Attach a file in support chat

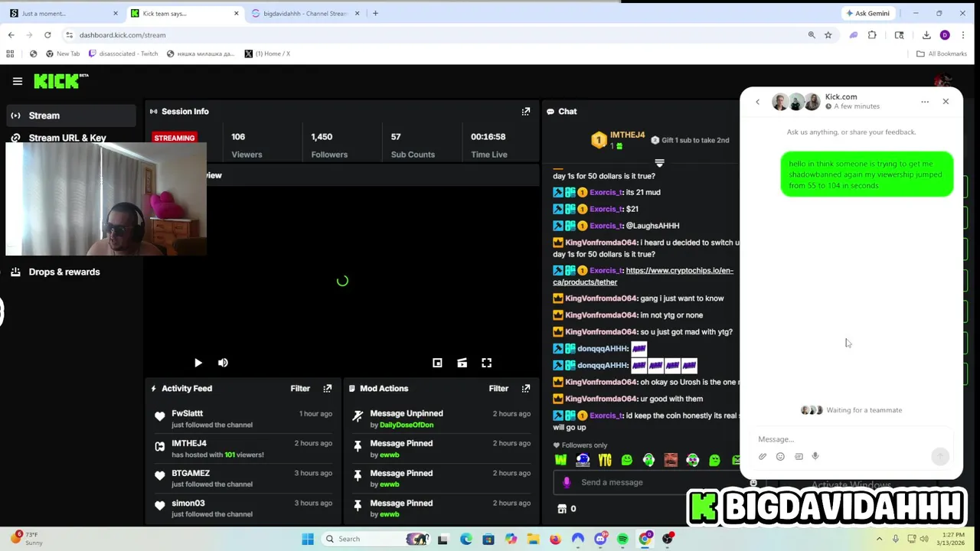pyautogui.click(x=763, y=457)
